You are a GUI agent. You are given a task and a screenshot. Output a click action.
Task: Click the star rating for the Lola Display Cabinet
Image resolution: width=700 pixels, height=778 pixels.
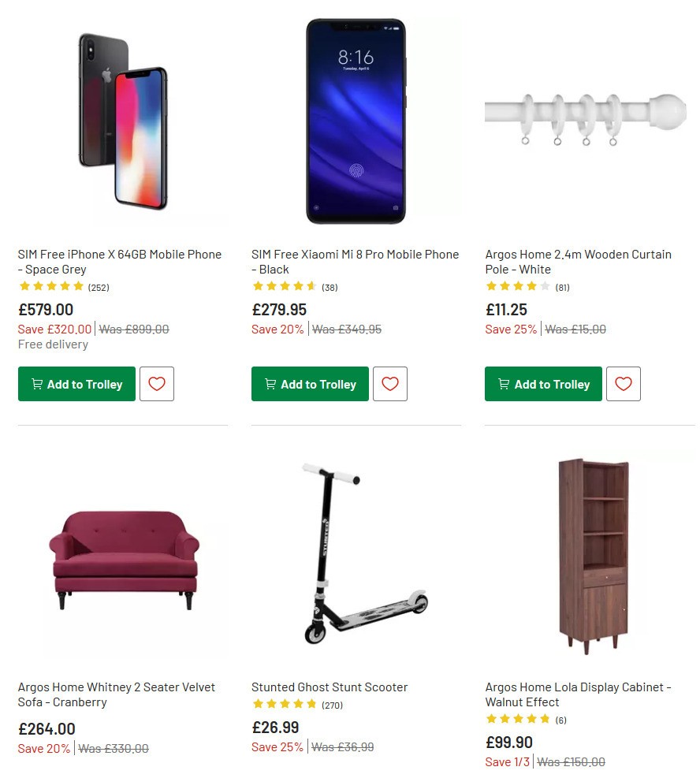coord(519,719)
